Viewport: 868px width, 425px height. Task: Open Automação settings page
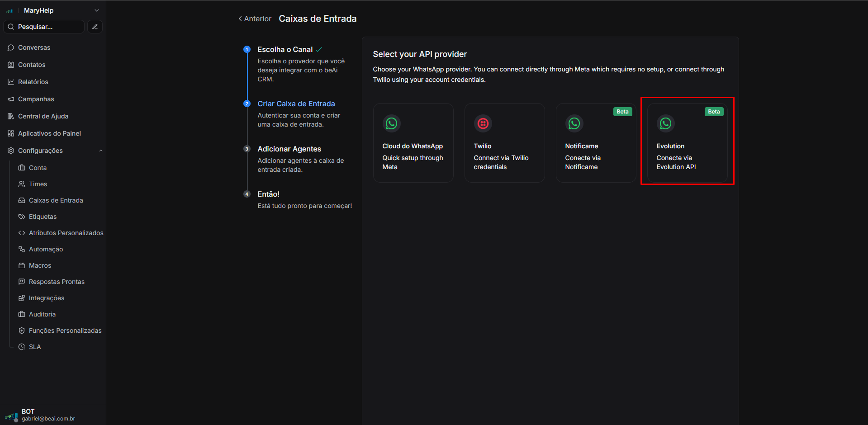[46, 249]
